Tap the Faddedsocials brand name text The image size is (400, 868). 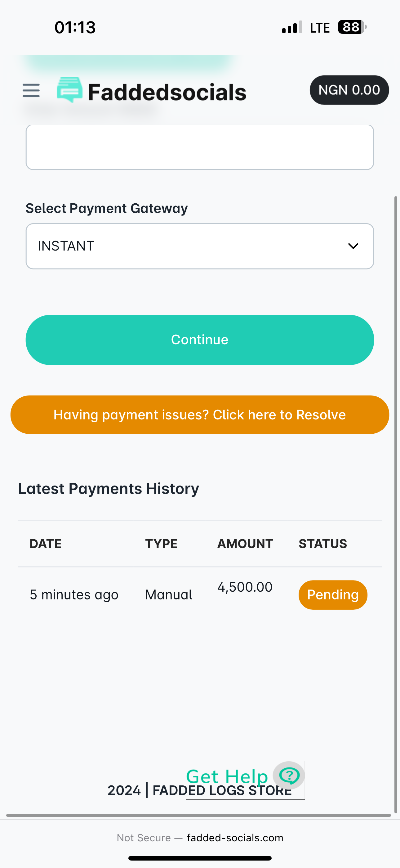167,92
